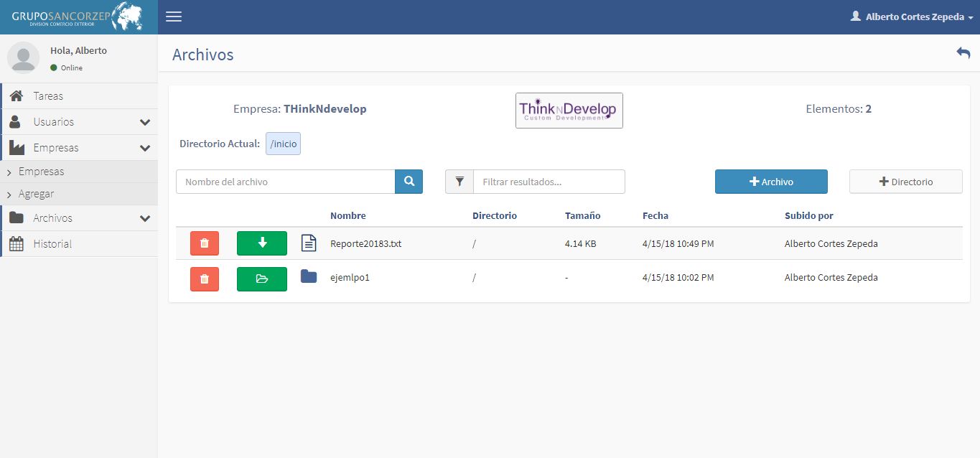Image resolution: width=980 pixels, height=458 pixels.
Task: Select the Agregar submenu item
Action: [36, 194]
